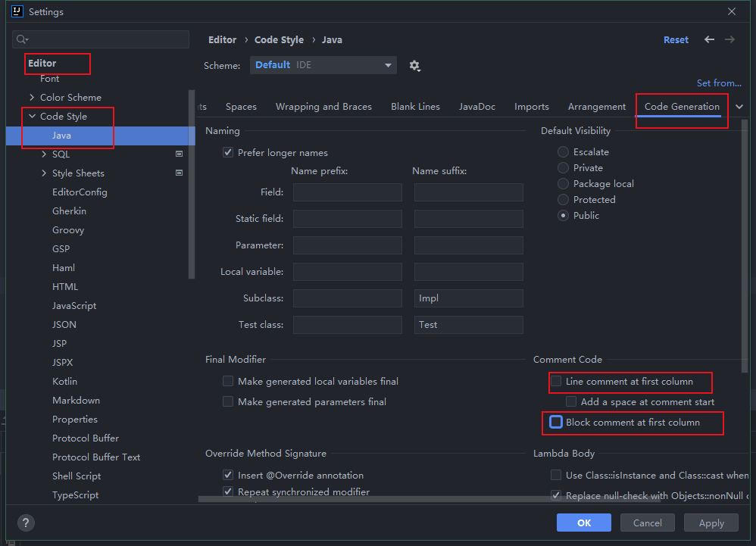Viewport: 756px width, 546px height.
Task: Select Public visibility radio button
Action: pyautogui.click(x=563, y=215)
